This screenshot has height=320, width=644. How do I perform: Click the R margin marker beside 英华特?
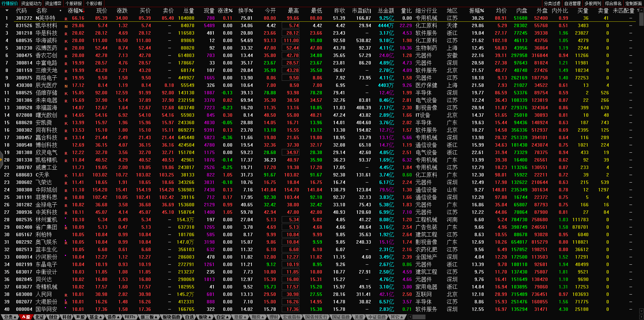point(66,19)
